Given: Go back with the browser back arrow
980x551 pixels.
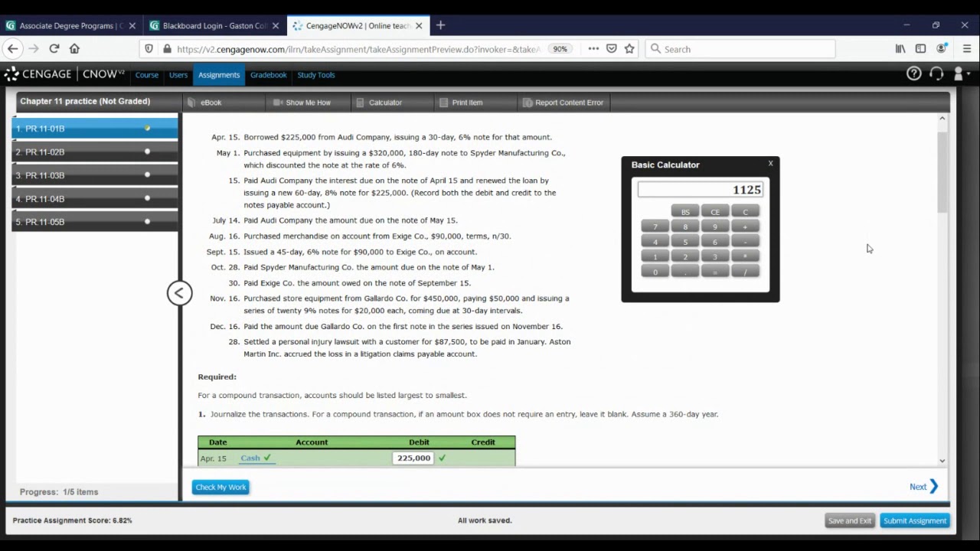Looking at the screenshot, I should [13, 49].
